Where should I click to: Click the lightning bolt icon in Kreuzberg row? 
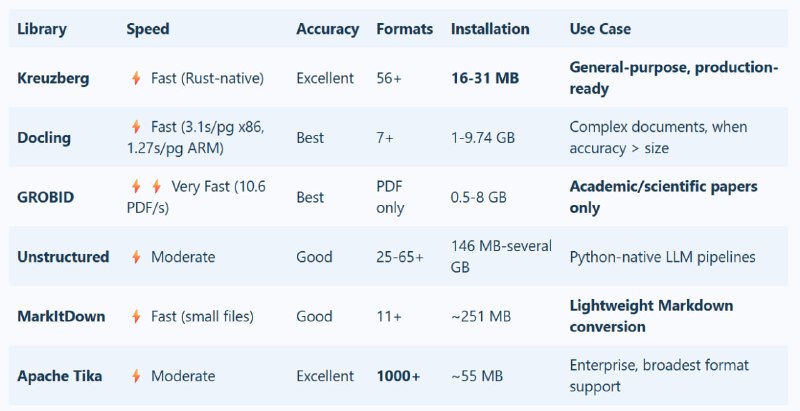coord(136,78)
